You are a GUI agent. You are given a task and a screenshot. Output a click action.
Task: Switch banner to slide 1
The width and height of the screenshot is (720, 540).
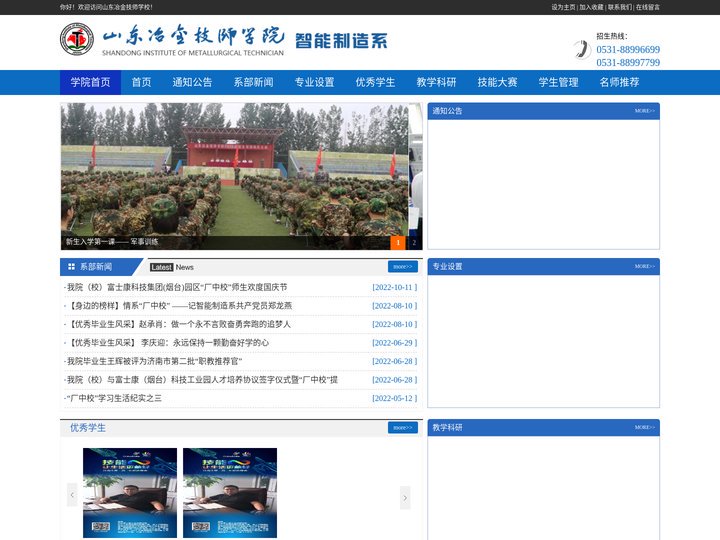[x=398, y=242]
